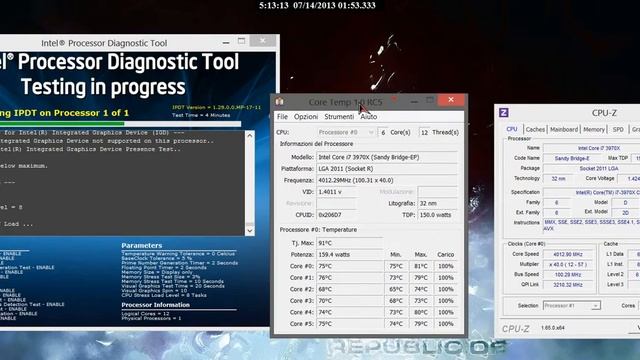Viewport: 640px width, 360px height.
Task: Click the Package value Socket 2011 LGA
Action: pos(598,168)
